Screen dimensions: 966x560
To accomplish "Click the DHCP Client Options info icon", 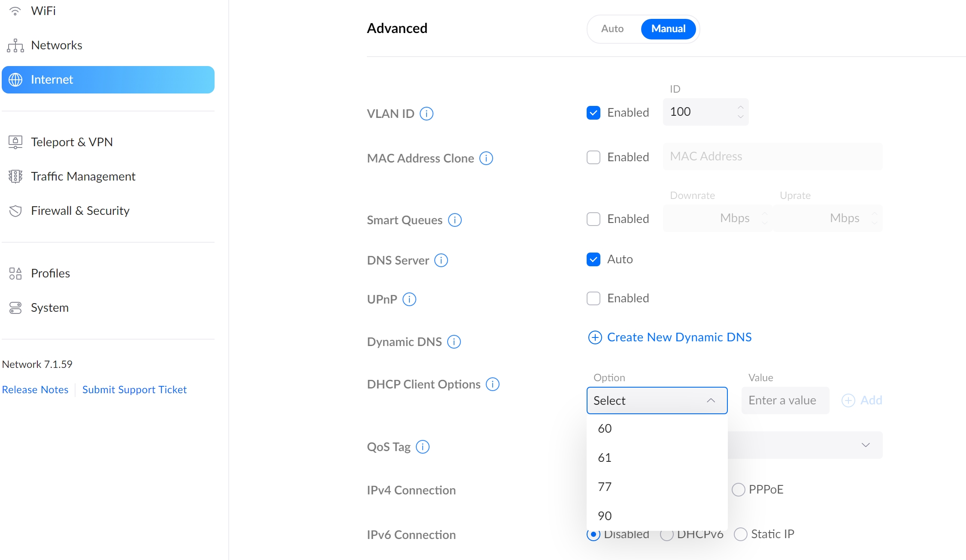I will (x=492, y=384).
